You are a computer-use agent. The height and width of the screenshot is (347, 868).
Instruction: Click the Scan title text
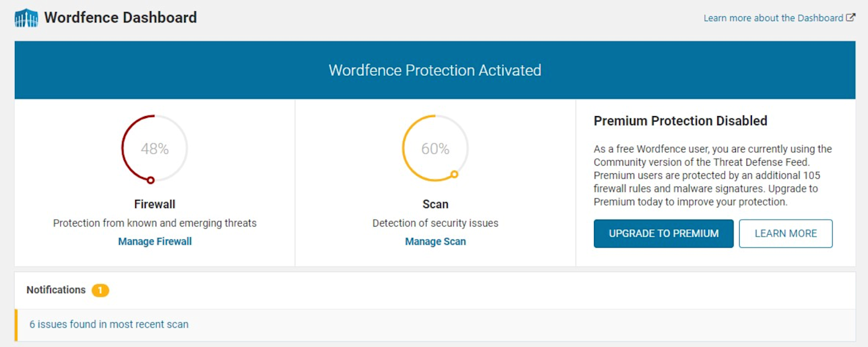coord(435,204)
